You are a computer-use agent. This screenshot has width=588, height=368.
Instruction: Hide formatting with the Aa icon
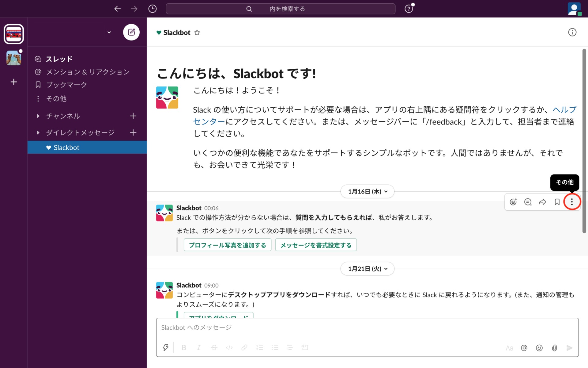tap(509, 348)
